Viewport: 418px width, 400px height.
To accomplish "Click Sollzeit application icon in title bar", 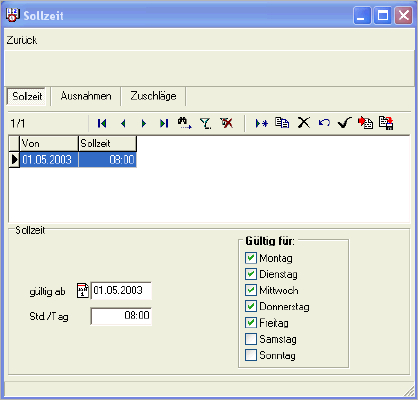I will pyautogui.click(x=13, y=15).
